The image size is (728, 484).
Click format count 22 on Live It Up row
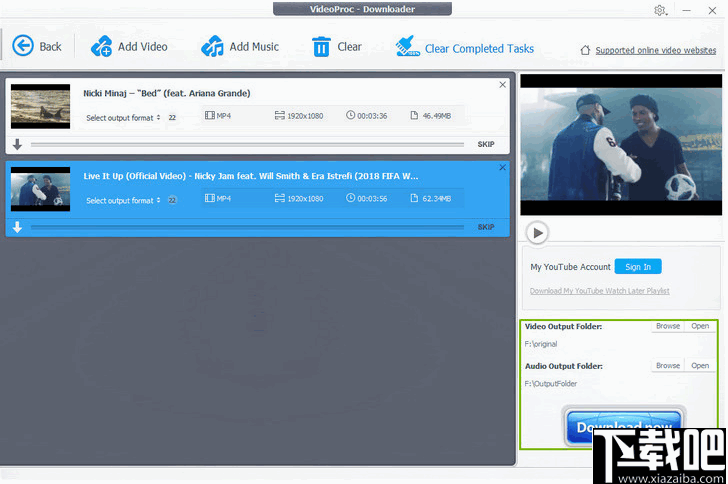click(x=172, y=200)
